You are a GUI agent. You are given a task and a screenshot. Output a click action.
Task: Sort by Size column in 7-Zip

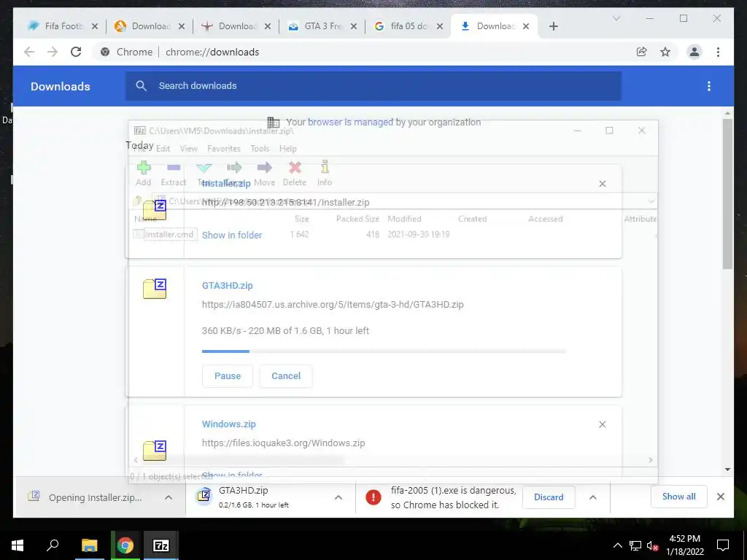[301, 219]
